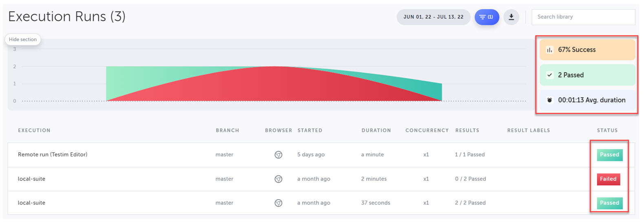Click the EXECUTION column header
The image size is (644, 222).
[34, 130]
